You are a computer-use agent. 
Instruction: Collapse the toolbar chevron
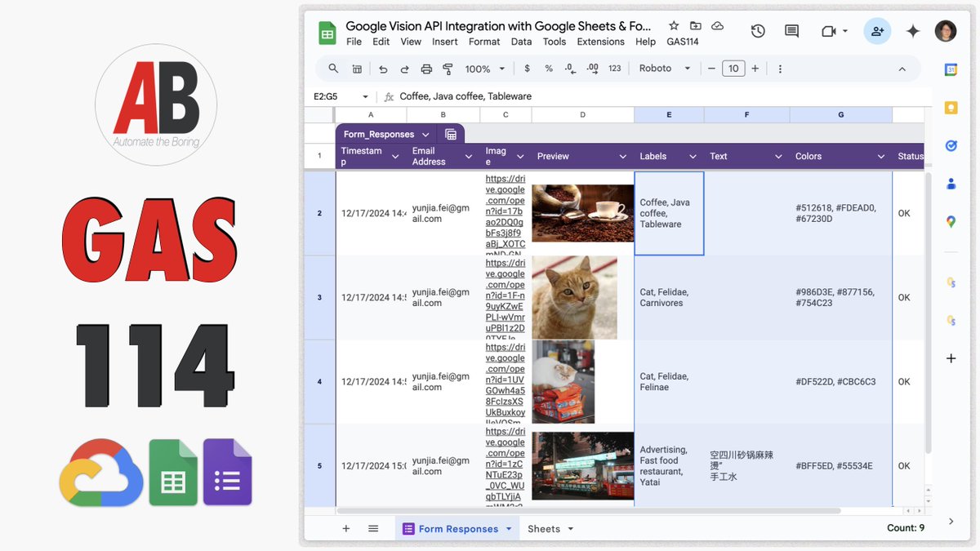pos(902,69)
